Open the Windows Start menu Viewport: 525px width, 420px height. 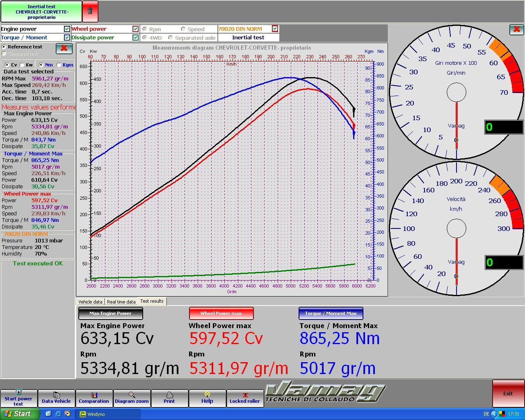(20, 414)
